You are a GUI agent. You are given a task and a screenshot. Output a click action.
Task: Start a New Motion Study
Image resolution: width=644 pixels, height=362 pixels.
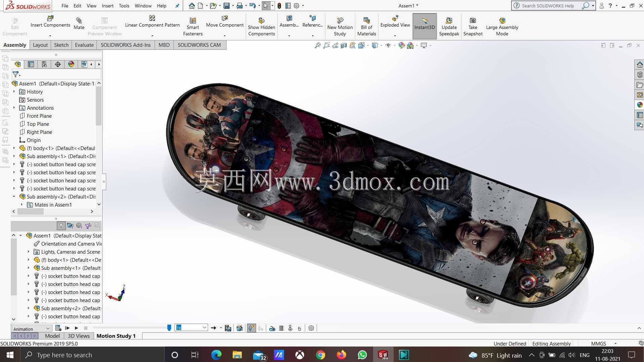(x=340, y=27)
